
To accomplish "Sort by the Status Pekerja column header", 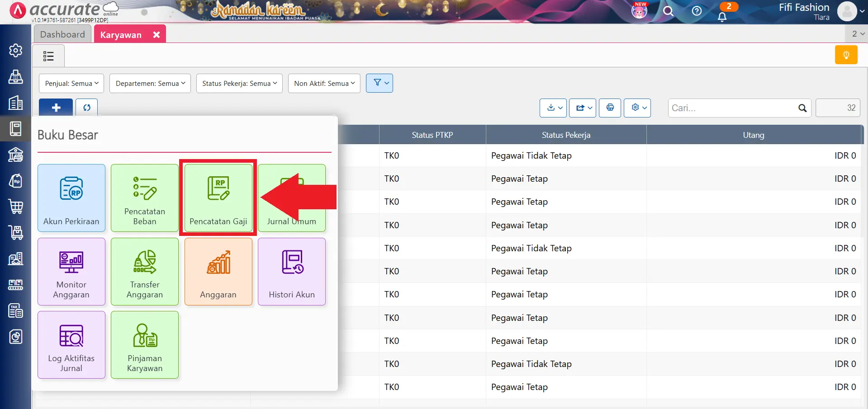I will tap(566, 135).
